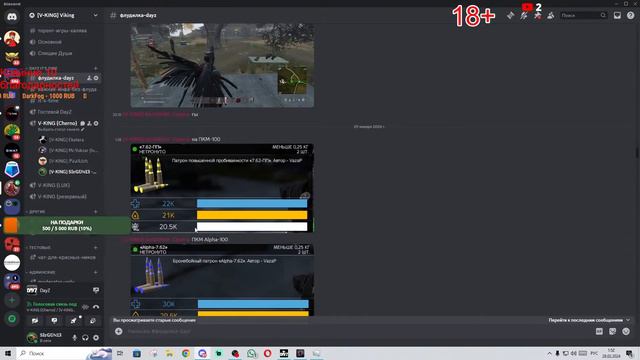Create invite for флудилка-dayz channel
The width and height of the screenshot is (640, 360).
pos(89,78)
